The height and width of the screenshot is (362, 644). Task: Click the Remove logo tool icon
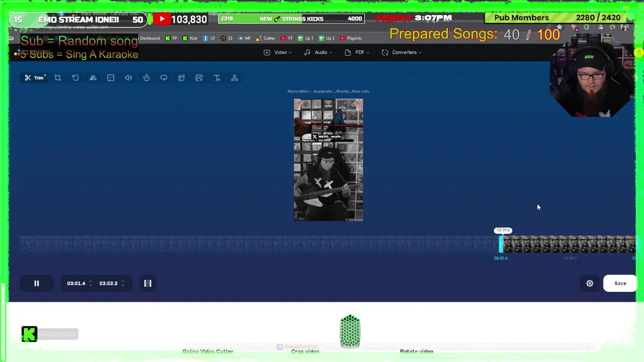click(234, 78)
